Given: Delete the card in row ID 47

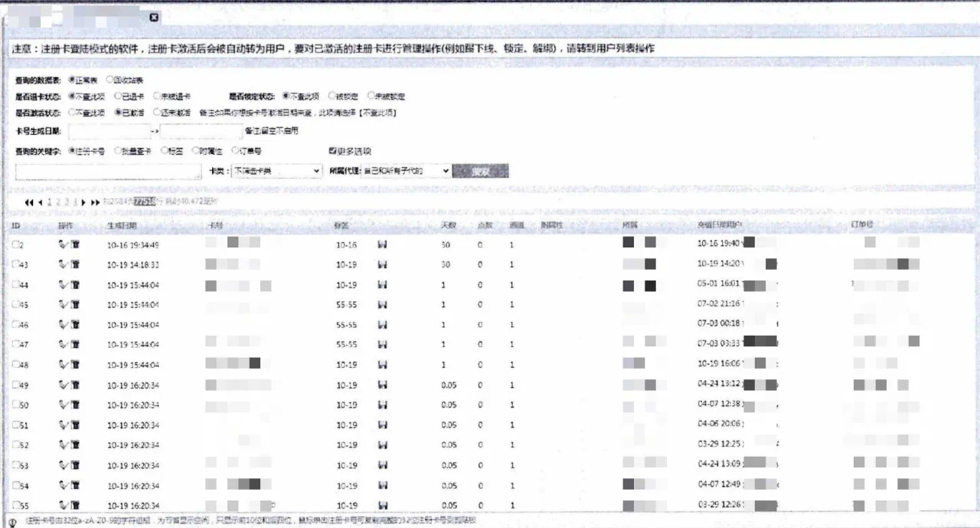Looking at the screenshot, I should point(75,345).
